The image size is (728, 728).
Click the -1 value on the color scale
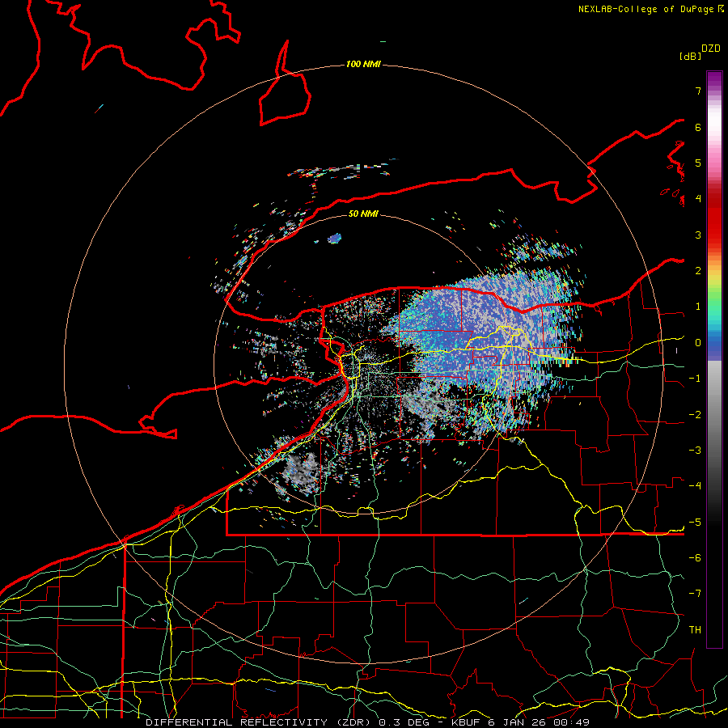point(695,379)
